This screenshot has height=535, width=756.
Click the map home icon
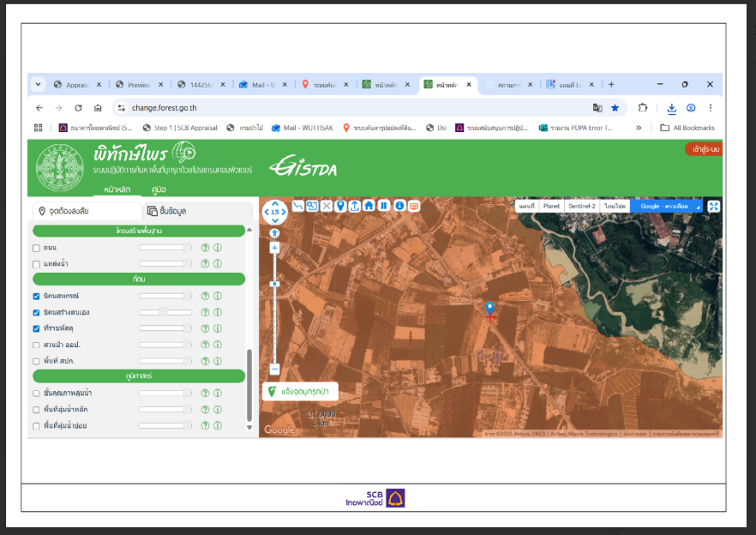369,206
